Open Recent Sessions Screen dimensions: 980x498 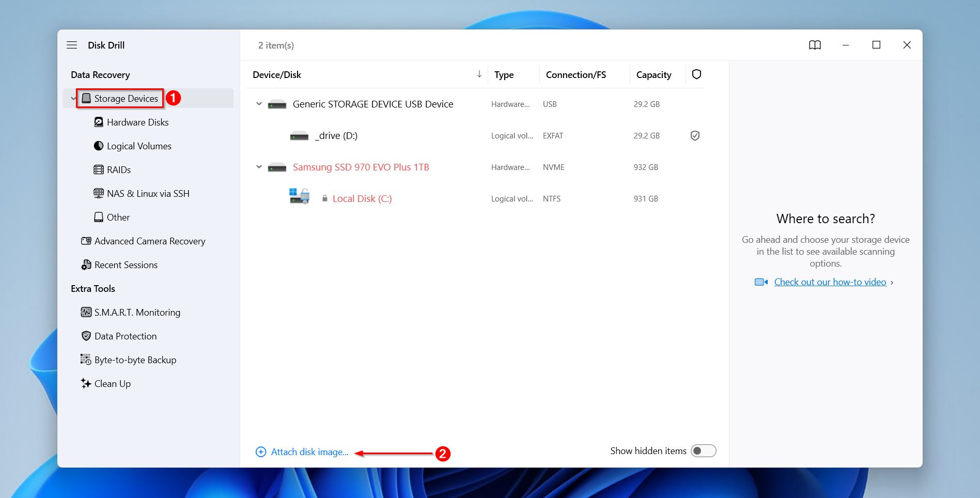pyautogui.click(x=126, y=264)
